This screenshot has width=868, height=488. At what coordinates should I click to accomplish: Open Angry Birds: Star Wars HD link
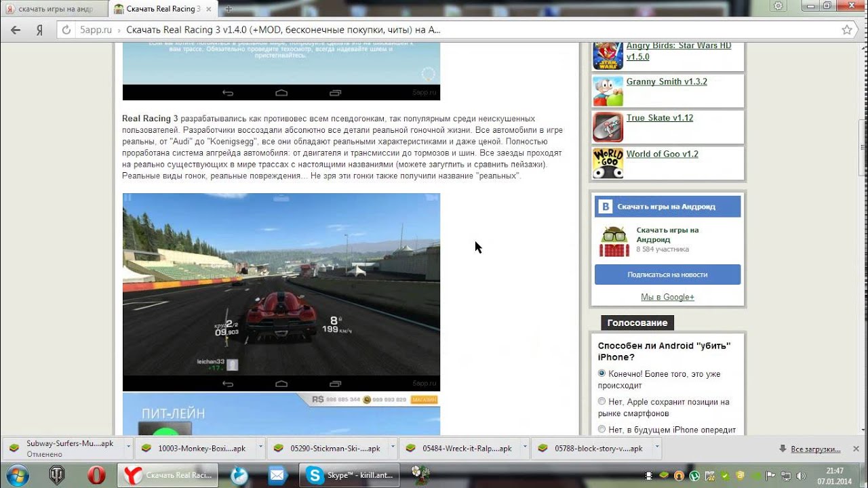click(x=679, y=51)
